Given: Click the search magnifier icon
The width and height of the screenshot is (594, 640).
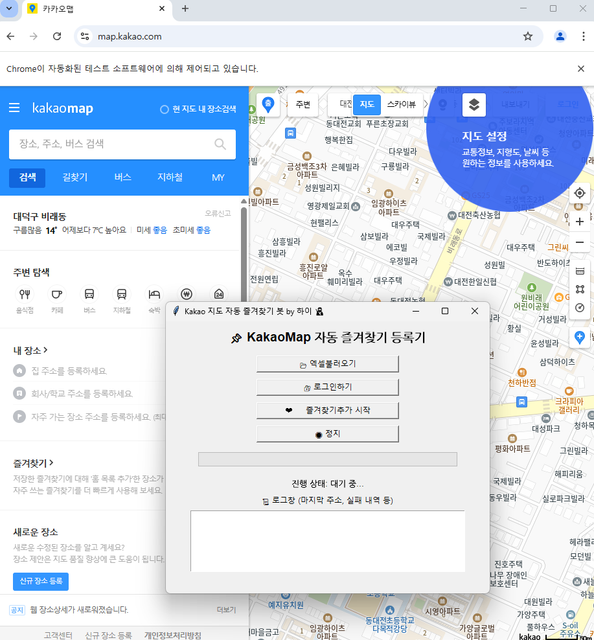Looking at the screenshot, I should tap(220, 144).
